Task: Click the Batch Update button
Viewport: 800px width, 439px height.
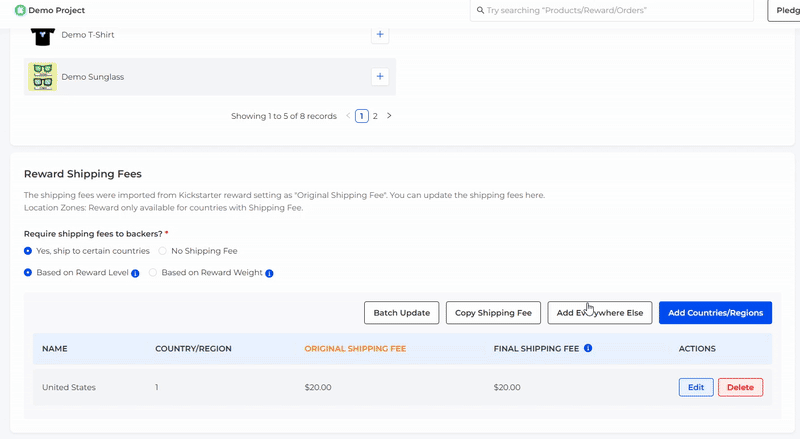Action: pos(401,313)
